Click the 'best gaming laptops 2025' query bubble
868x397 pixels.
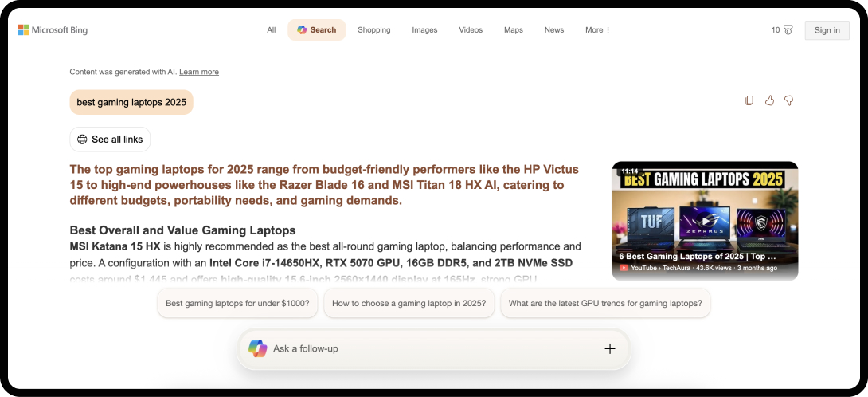click(131, 102)
